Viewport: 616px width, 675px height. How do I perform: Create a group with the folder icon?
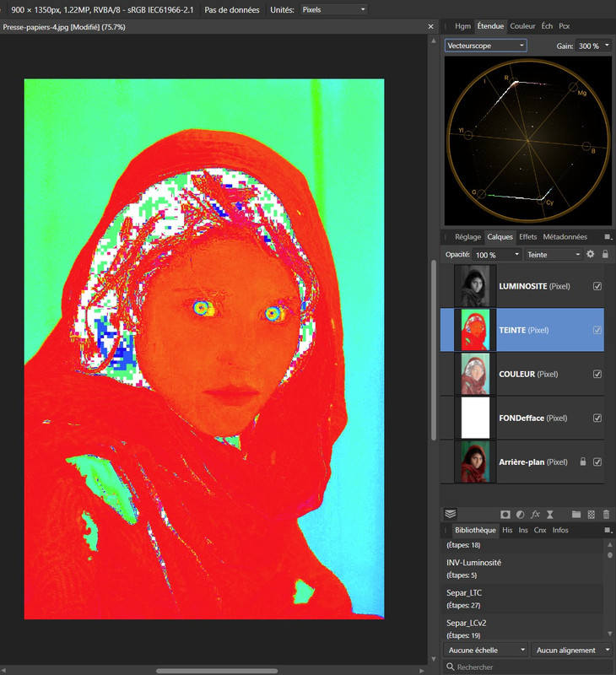coord(576,515)
